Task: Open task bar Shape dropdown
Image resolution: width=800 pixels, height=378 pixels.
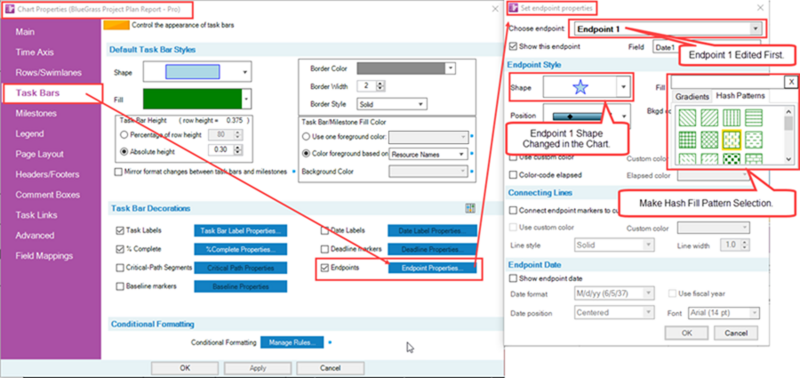Action: click(245, 72)
